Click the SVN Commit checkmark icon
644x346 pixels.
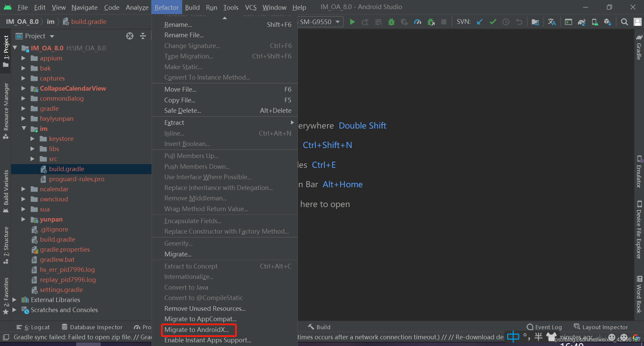pyautogui.click(x=493, y=22)
